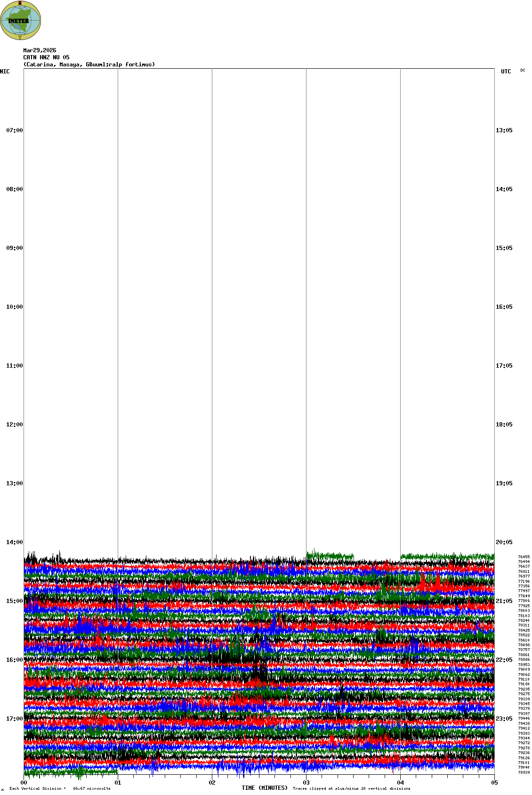Image resolution: width=532 pixels, height=795 pixels.
Task: Click the TIME (MINUTES) axis title
Action: (264, 788)
